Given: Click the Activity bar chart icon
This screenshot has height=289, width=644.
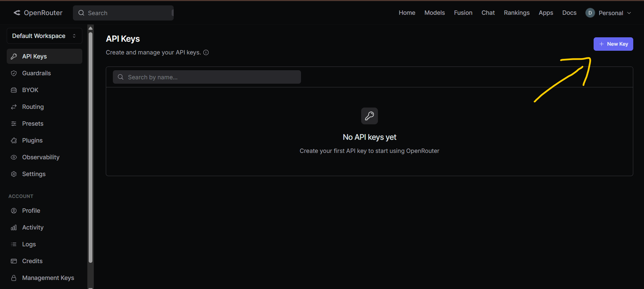Looking at the screenshot, I should (14, 228).
